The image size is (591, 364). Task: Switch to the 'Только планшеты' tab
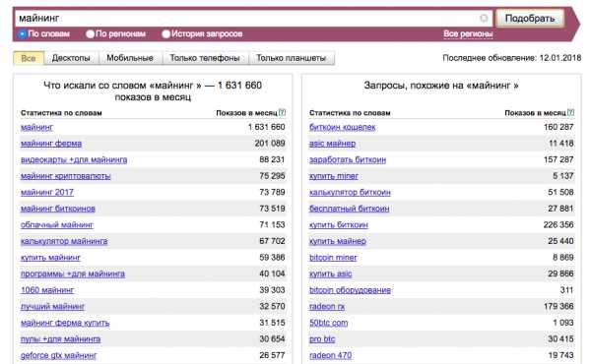click(291, 58)
